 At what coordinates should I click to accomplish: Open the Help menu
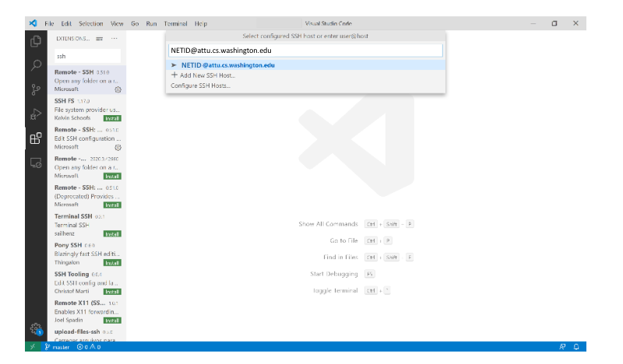[x=201, y=24]
